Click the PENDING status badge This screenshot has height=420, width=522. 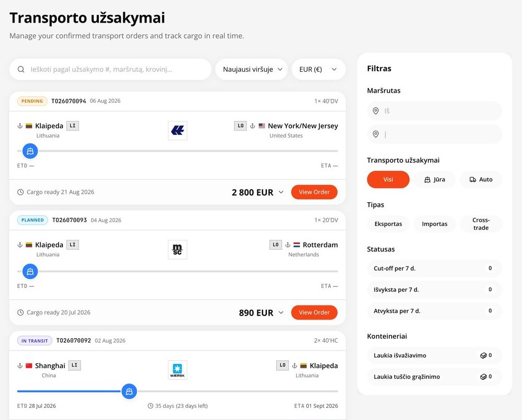[x=32, y=101]
